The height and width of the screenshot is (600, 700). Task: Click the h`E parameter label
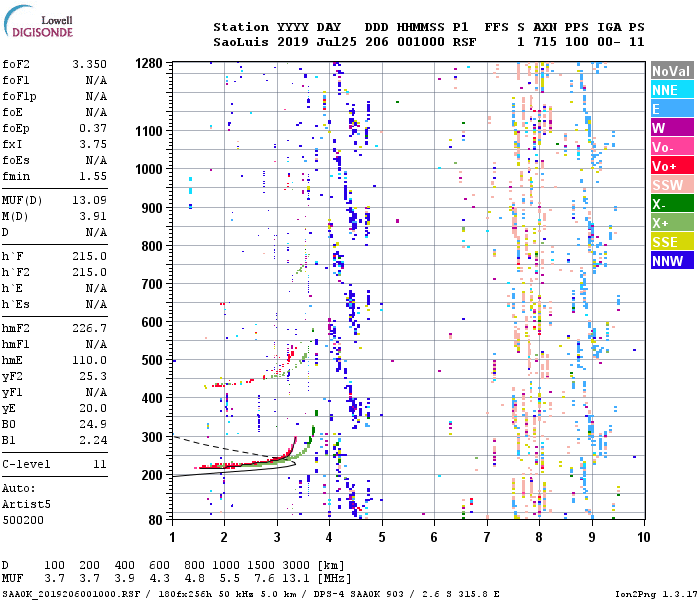click(x=12, y=288)
